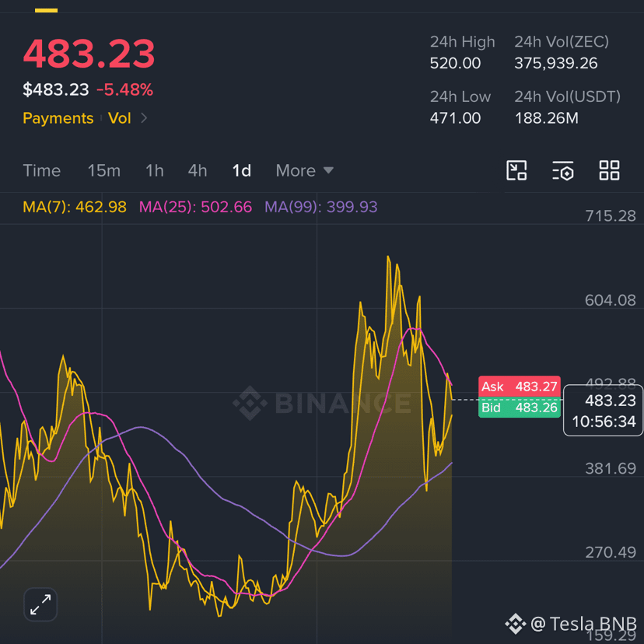This screenshot has width=644, height=644.
Task: Click the 24h High value 520.00
Action: [x=455, y=63]
